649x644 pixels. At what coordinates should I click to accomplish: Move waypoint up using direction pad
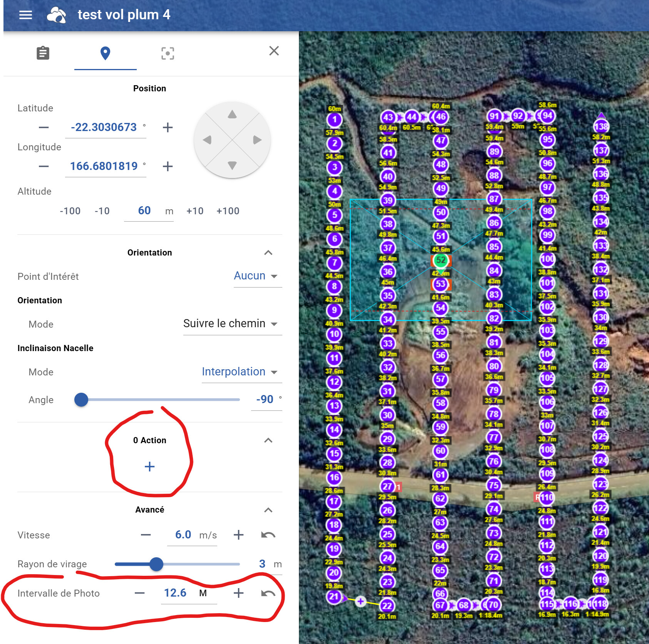(232, 114)
